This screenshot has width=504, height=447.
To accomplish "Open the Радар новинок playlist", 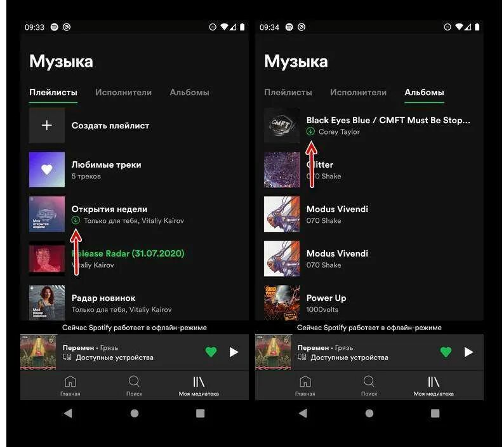I will (135, 303).
